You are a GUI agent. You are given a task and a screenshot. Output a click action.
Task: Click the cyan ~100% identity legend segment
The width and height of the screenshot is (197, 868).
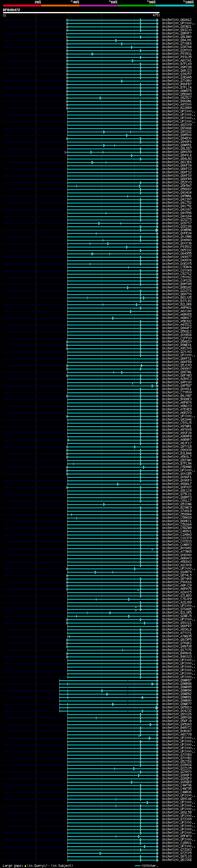(x=175, y=6)
